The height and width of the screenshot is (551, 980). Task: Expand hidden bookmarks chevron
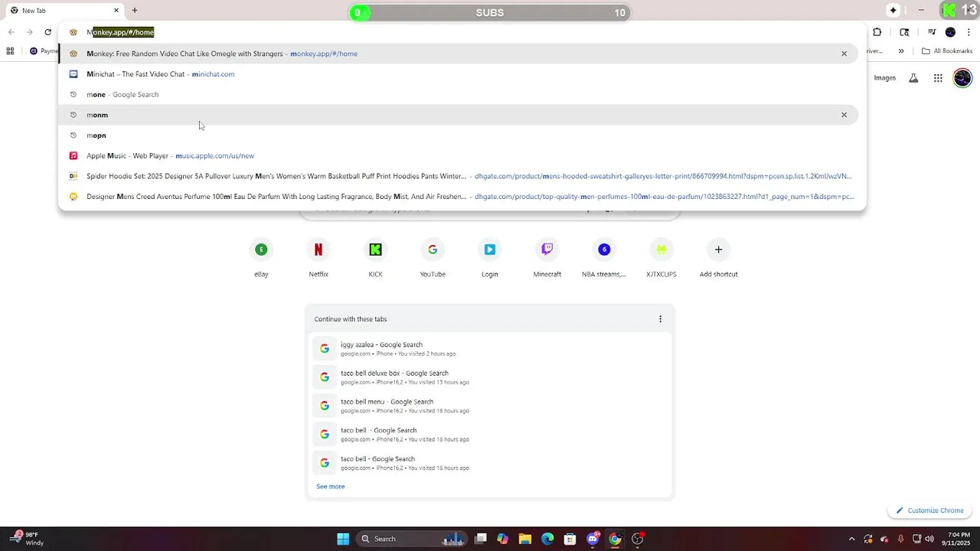pos(901,51)
